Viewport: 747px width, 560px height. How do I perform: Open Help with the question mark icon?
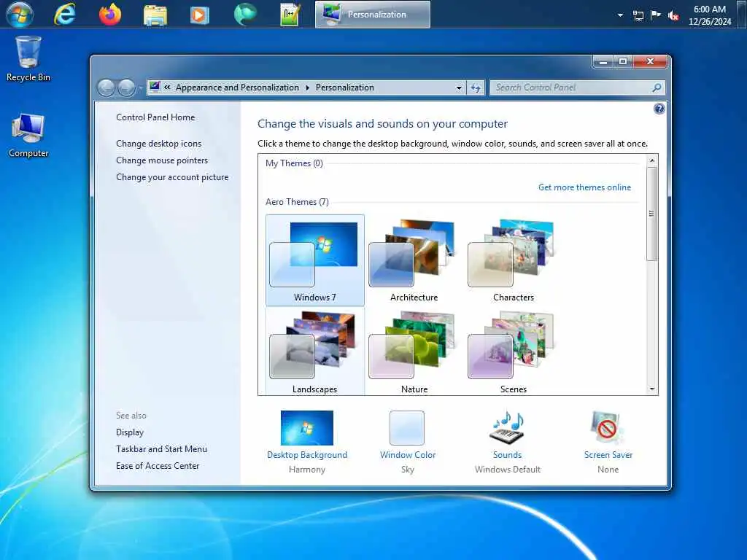(x=659, y=109)
